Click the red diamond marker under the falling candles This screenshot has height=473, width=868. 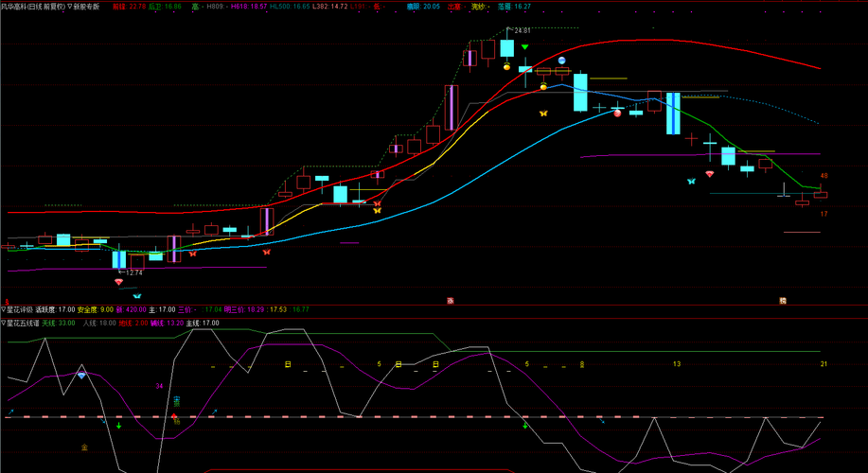710,174
